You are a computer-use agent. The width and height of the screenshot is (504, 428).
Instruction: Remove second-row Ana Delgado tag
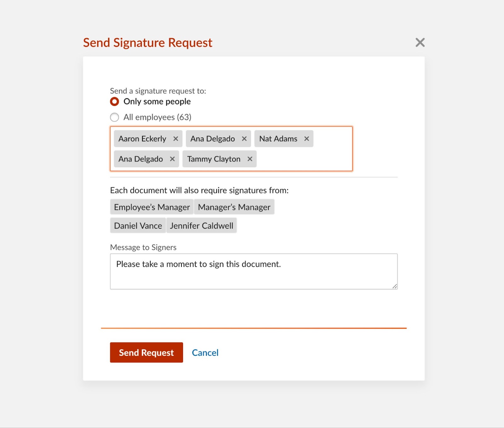click(172, 159)
